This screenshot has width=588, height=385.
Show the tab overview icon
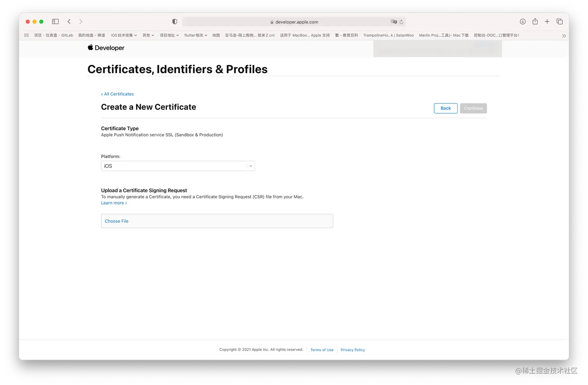tap(560, 22)
